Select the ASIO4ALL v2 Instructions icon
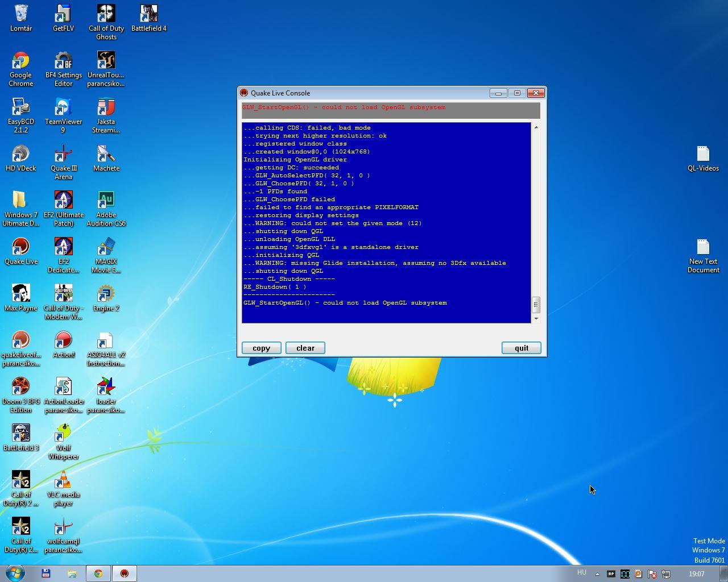728x582 pixels. (x=106, y=349)
